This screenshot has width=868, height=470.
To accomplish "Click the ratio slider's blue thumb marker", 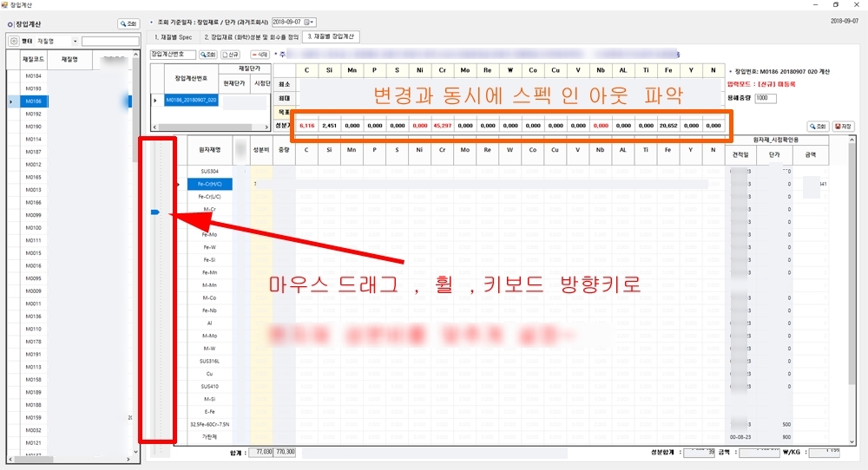I will click(x=155, y=212).
